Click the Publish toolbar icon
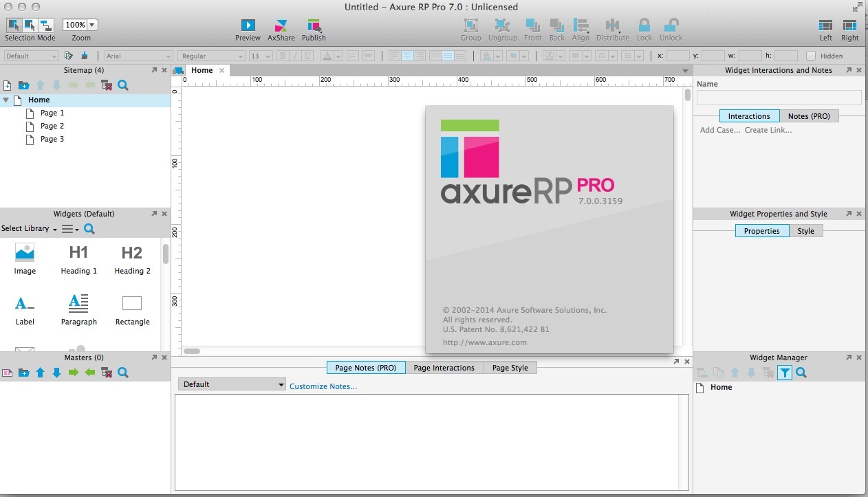Screen dimensions: 868x497 (x=314, y=25)
